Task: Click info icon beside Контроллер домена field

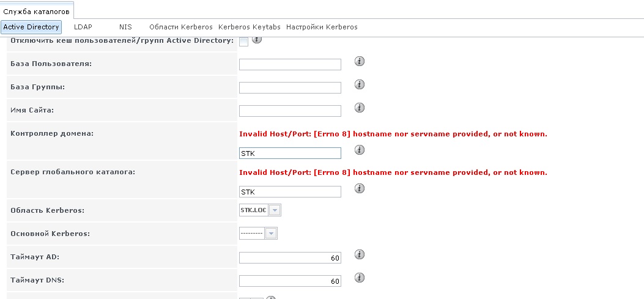Action: pyautogui.click(x=360, y=150)
